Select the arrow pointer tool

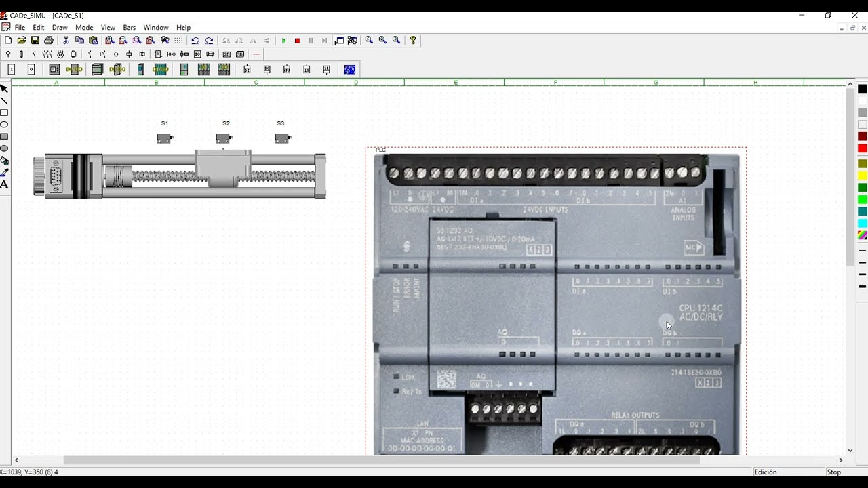tap(4, 89)
